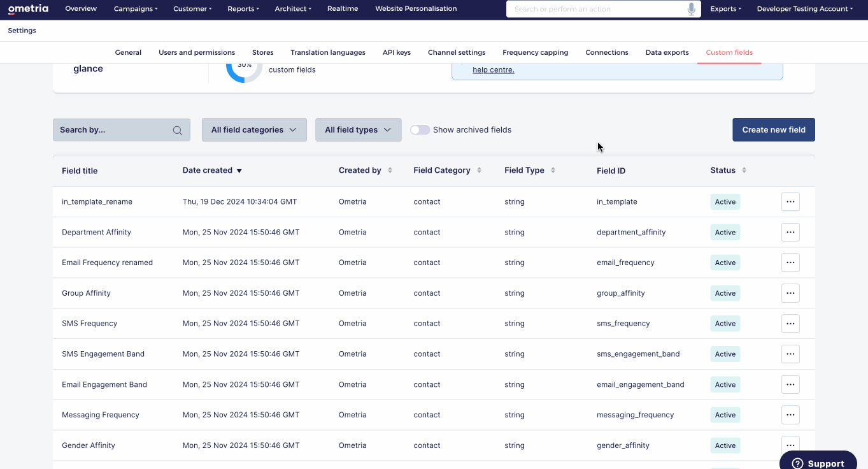This screenshot has width=868, height=469.
Task: Click the department_affinity field ID
Action: tap(631, 232)
